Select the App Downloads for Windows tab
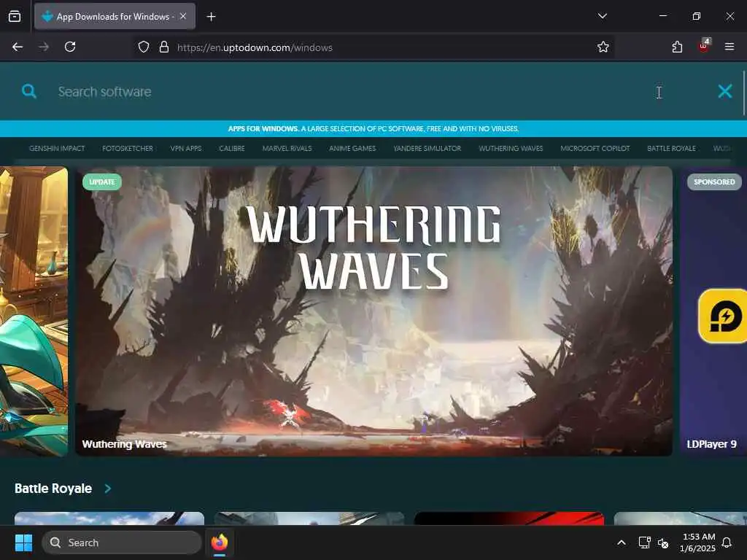Viewport: 747px width, 560px height. [115, 16]
